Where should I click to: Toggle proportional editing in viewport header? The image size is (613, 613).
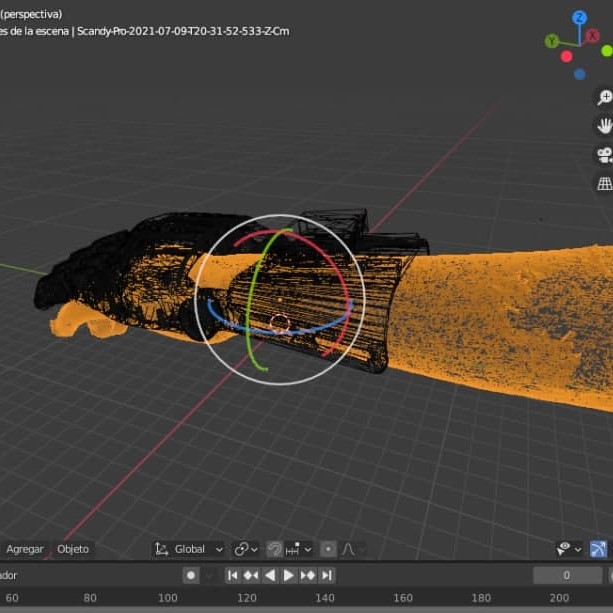click(x=328, y=549)
